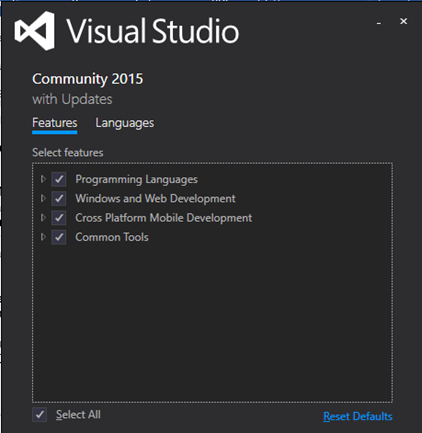
Task: Click the Visual Studio logo icon
Action: [35, 31]
